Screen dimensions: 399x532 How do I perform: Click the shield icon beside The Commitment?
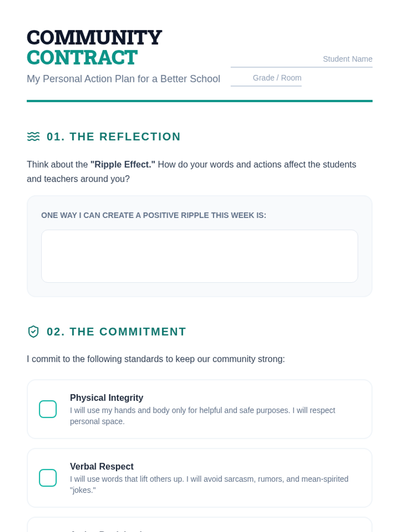tap(33, 332)
